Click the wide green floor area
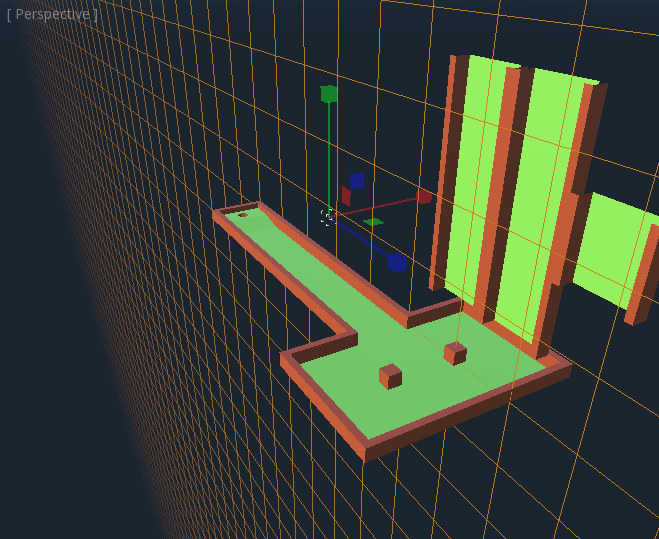The width and height of the screenshot is (659, 539). point(420,390)
